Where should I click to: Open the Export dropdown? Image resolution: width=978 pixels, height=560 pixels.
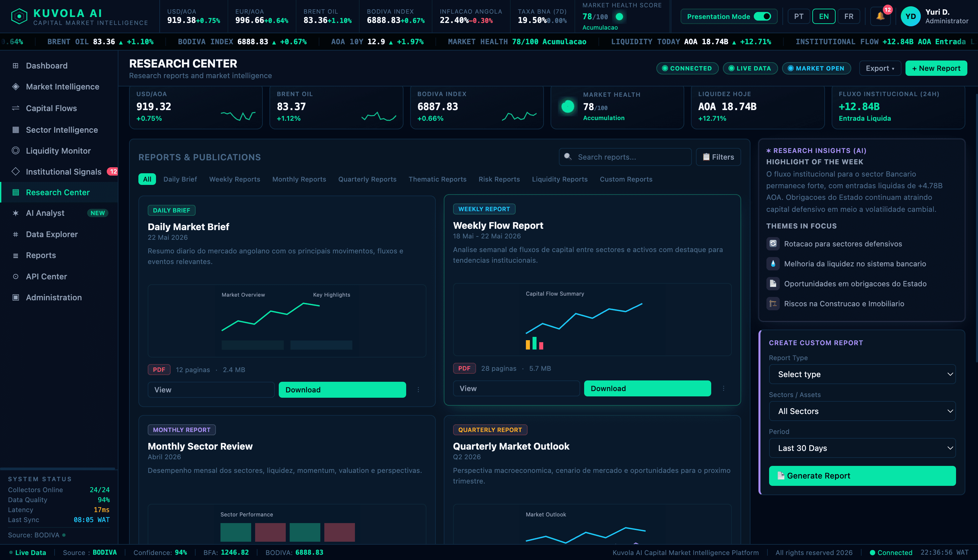pos(880,69)
